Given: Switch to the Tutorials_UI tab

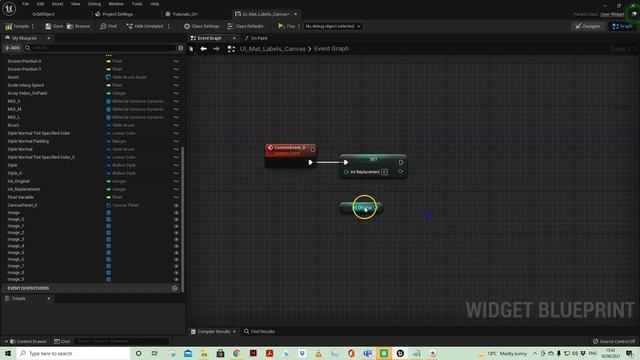Looking at the screenshot, I should pyautogui.click(x=182, y=14).
